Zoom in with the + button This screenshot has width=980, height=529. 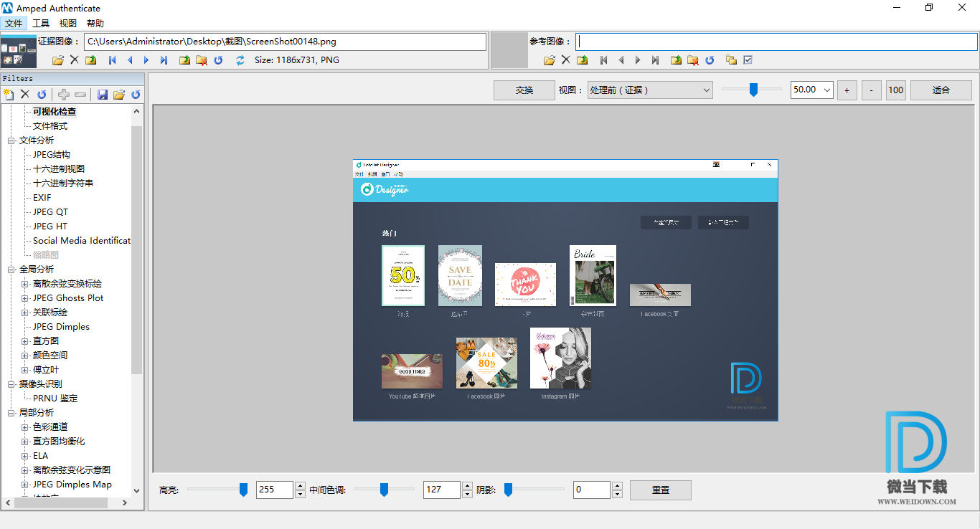(x=847, y=90)
